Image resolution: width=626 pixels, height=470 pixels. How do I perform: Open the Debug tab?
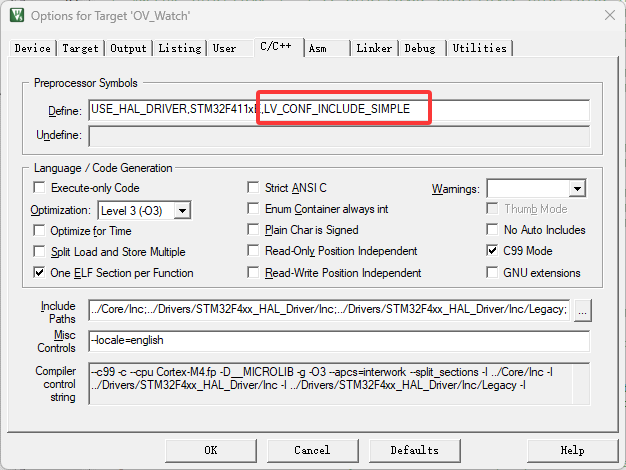(x=420, y=48)
